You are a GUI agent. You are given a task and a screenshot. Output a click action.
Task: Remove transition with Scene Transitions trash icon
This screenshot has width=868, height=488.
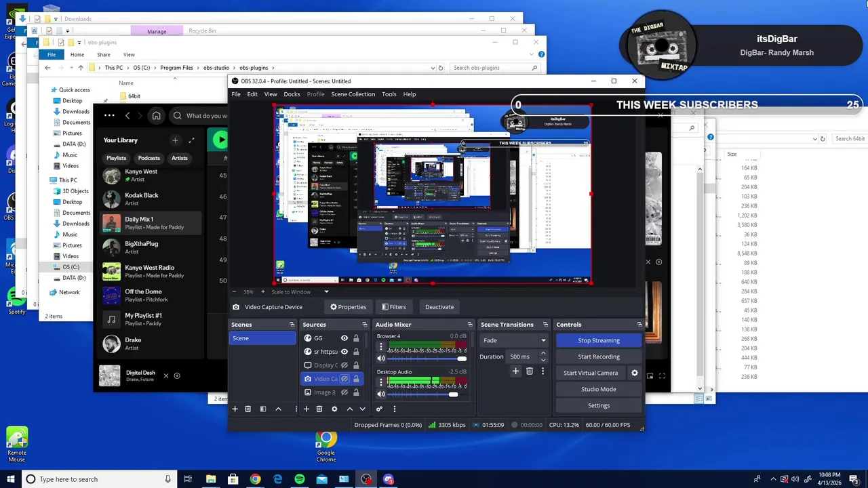pos(530,371)
